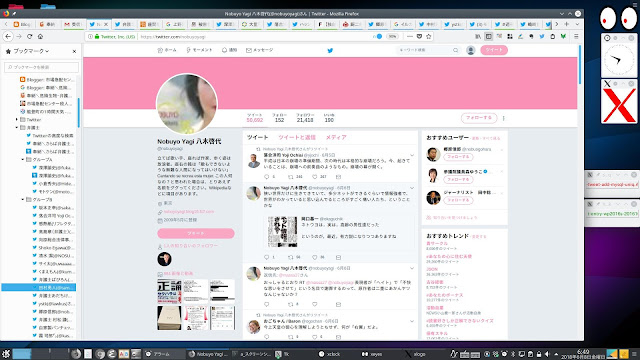The height and width of the screenshot is (360, 640).
Task: Click the 90% zoom badge in the address bar
Action: click(393, 36)
